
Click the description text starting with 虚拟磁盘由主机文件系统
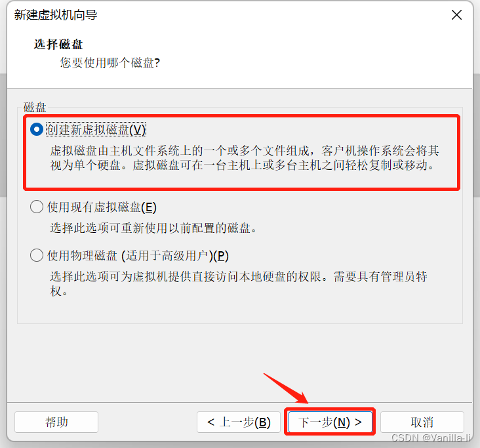point(245,158)
